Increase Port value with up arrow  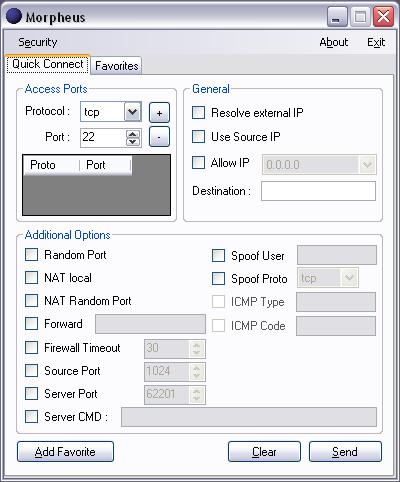tap(133, 134)
